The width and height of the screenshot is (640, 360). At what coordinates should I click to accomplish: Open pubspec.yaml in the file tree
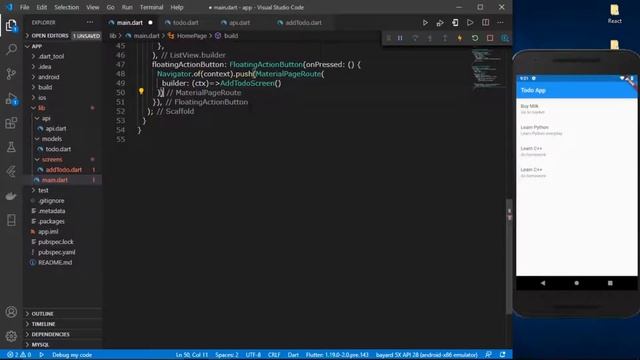coord(62,252)
